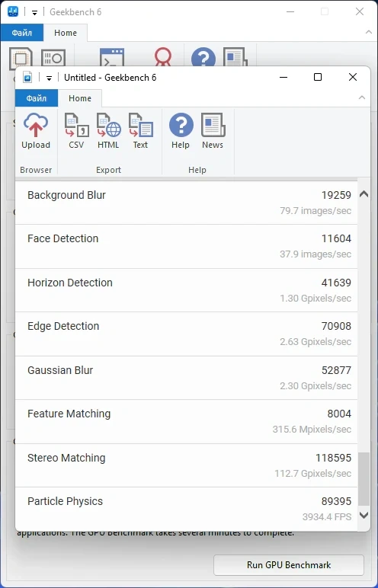Click terminal console icon in background ribbon

[112, 59]
